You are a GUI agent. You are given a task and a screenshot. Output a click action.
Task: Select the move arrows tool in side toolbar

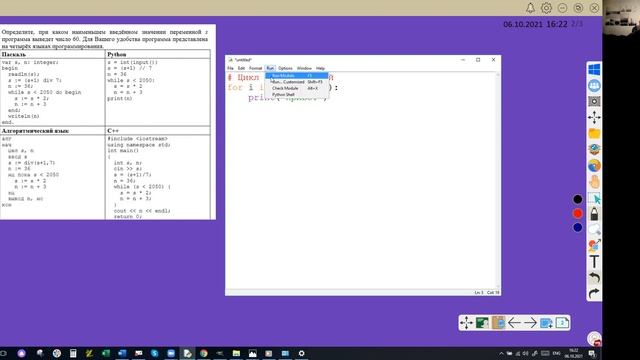(594, 118)
